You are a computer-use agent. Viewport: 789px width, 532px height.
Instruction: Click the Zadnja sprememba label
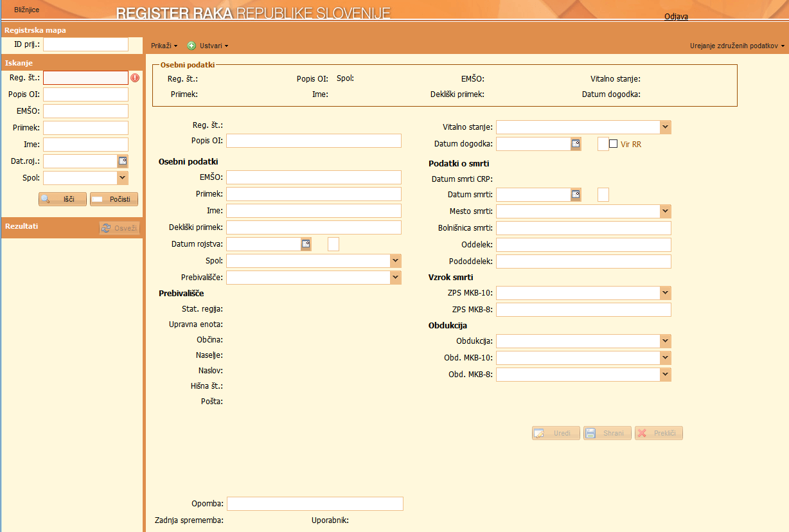(189, 520)
